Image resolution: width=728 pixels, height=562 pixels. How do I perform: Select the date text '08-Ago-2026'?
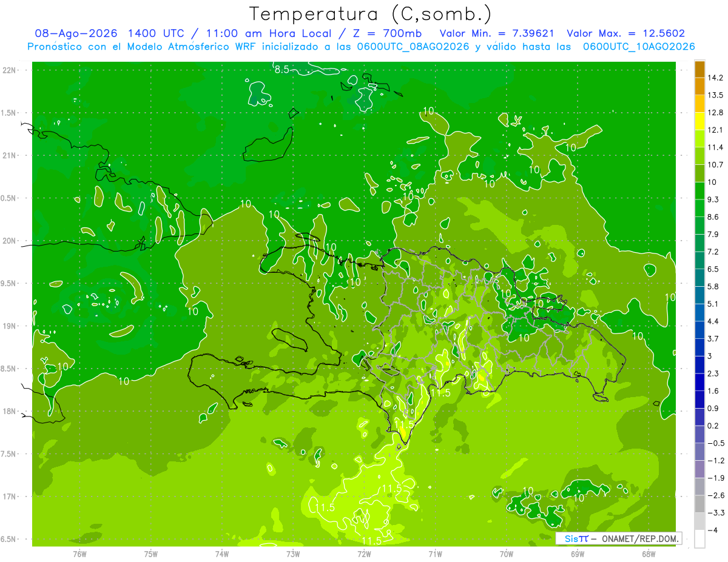click(x=76, y=33)
